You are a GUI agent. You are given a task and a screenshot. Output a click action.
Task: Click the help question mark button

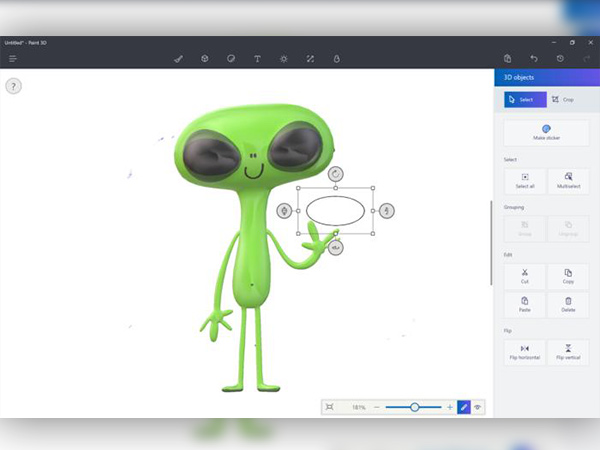pyautogui.click(x=14, y=86)
